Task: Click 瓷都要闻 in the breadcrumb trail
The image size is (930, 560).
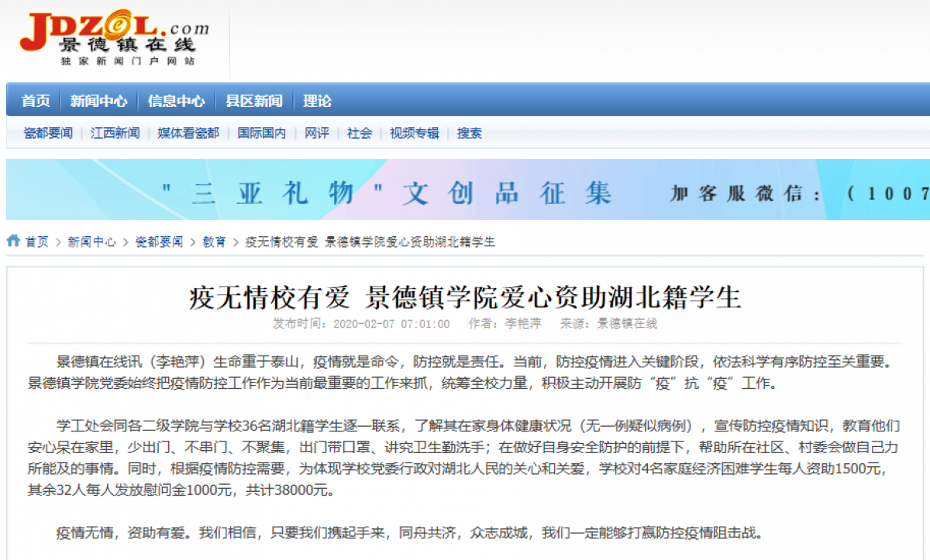Action: pos(159,242)
